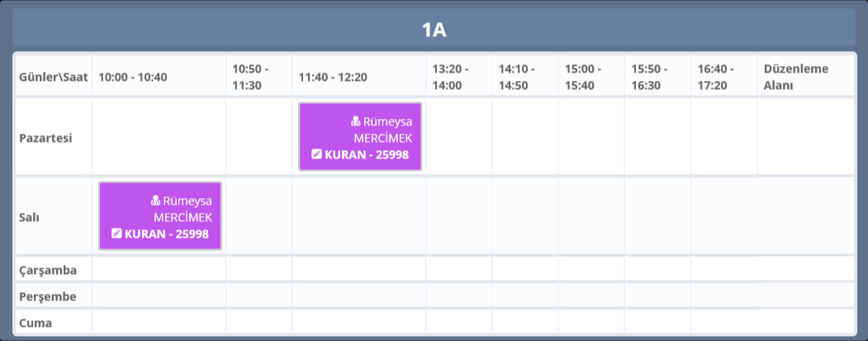The image size is (868, 341).
Task: Click the teacher icon in Salı lesson card
Action: tap(155, 201)
